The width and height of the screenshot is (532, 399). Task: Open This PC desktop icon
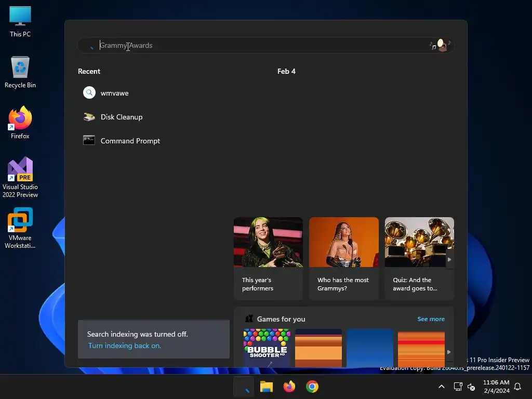(20, 22)
